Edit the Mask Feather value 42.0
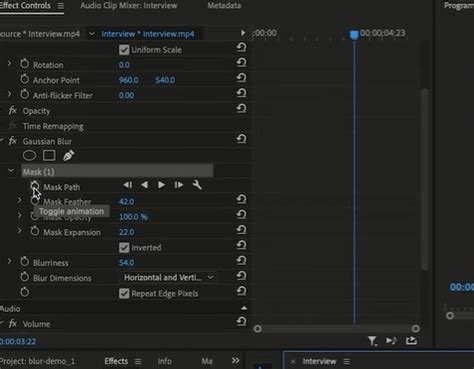474x369 pixels. pos(126,202)
